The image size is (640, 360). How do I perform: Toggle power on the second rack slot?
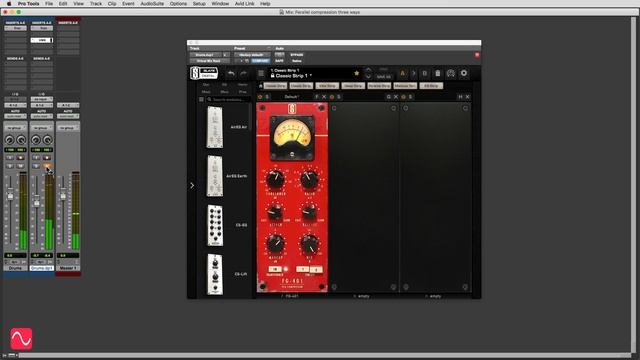point(331,97)
